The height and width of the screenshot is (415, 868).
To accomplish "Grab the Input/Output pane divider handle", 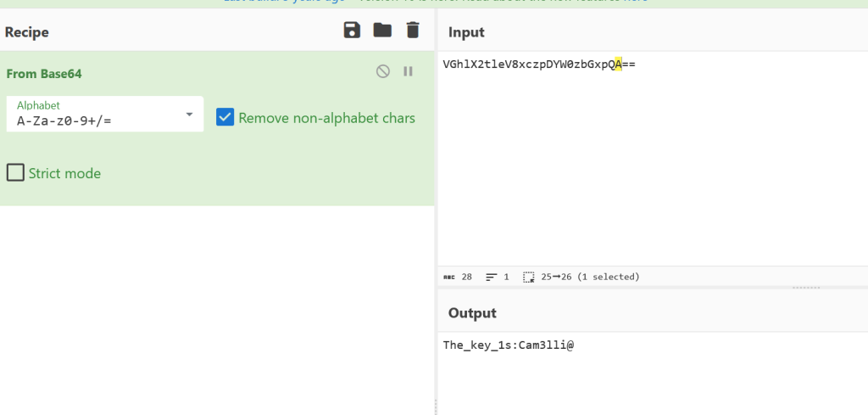I will (805, 288).
